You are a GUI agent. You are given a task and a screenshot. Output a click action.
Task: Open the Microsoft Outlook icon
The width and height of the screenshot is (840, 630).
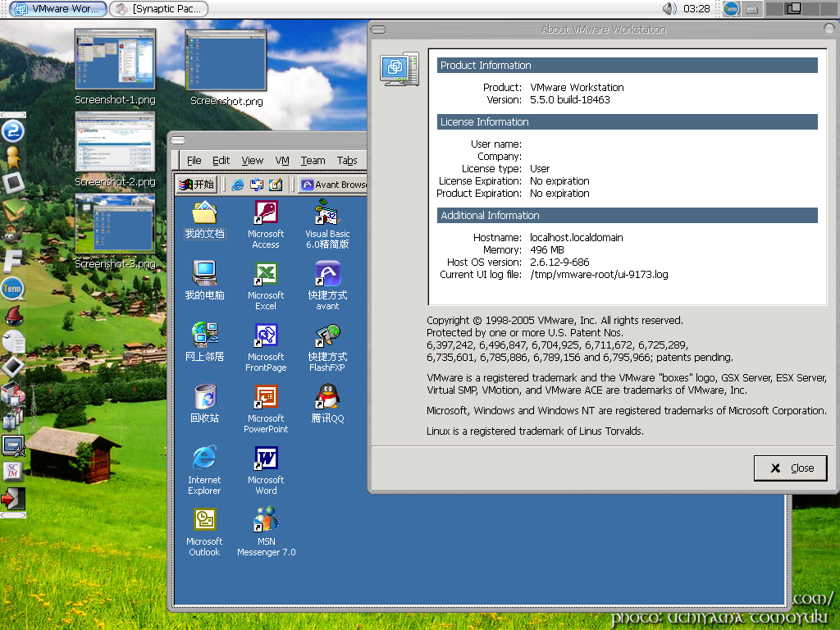204,532
